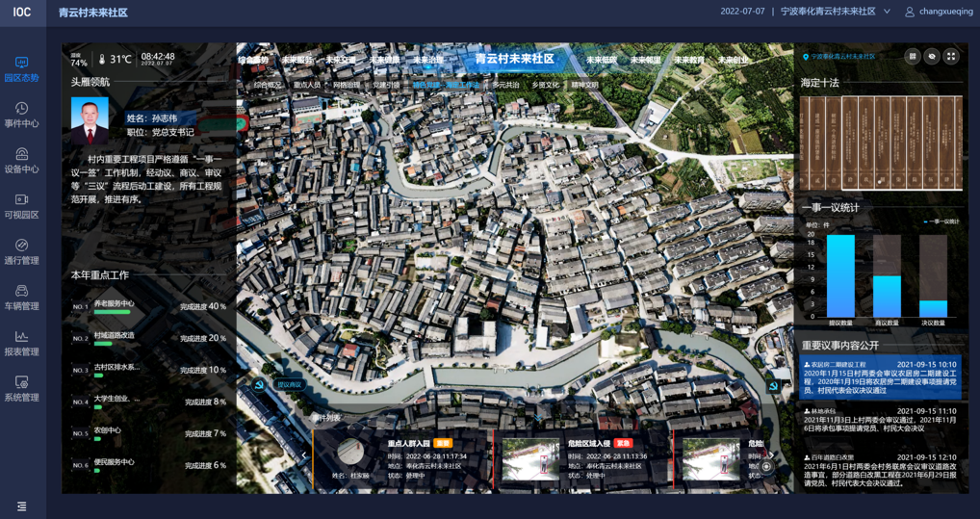This screenshot has width=980, height=519.
Task: Collapse event list with double-chevron icon
Action: pyautogui.click(x=538, y=418)
